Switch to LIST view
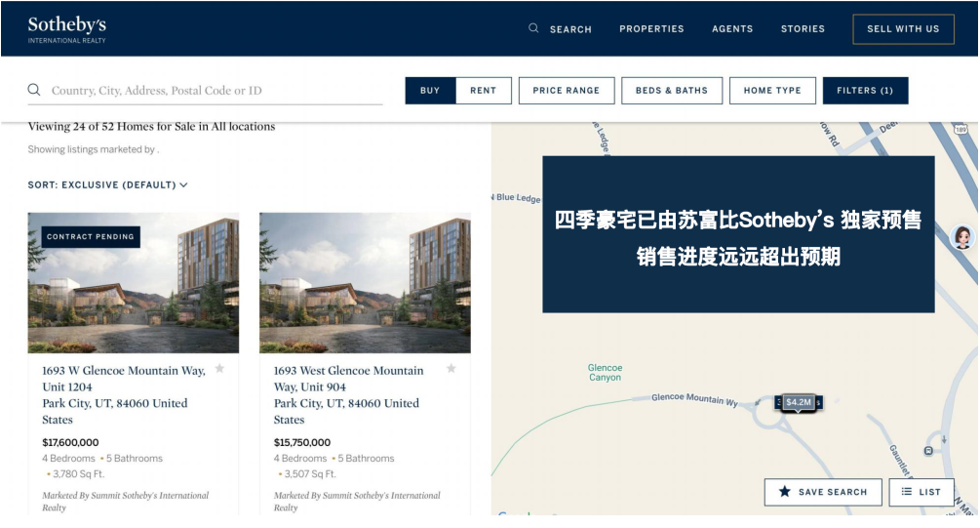This screenshot has height=528, width=980. pyautogui.click(x=921, y=492)
